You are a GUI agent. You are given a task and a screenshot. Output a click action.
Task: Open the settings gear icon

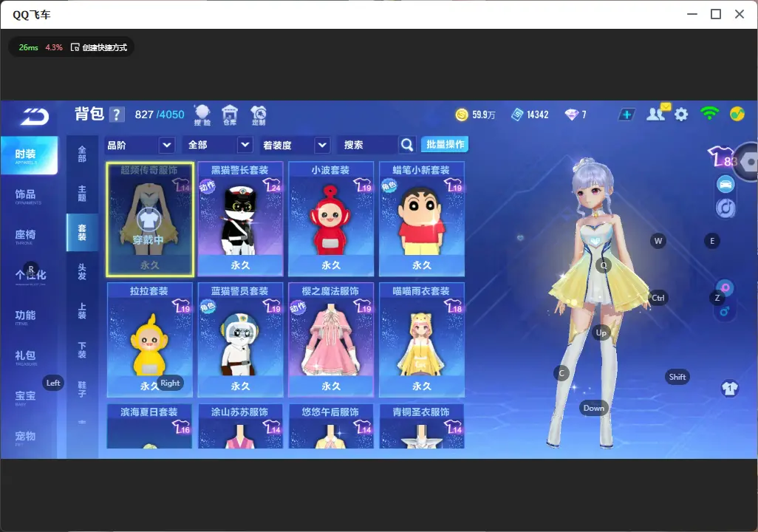pos(681,115)
